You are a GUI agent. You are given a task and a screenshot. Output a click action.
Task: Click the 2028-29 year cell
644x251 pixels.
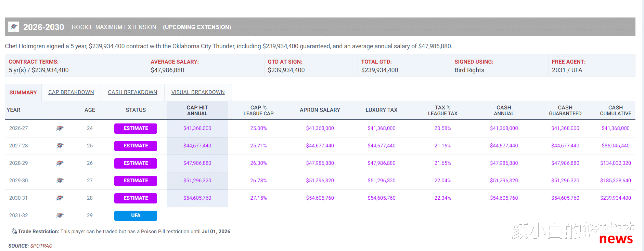tap(18, 163)
